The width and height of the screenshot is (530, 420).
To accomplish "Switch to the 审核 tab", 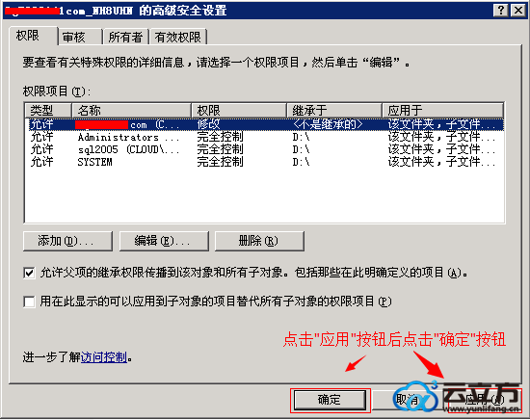I will pos(80,37).
